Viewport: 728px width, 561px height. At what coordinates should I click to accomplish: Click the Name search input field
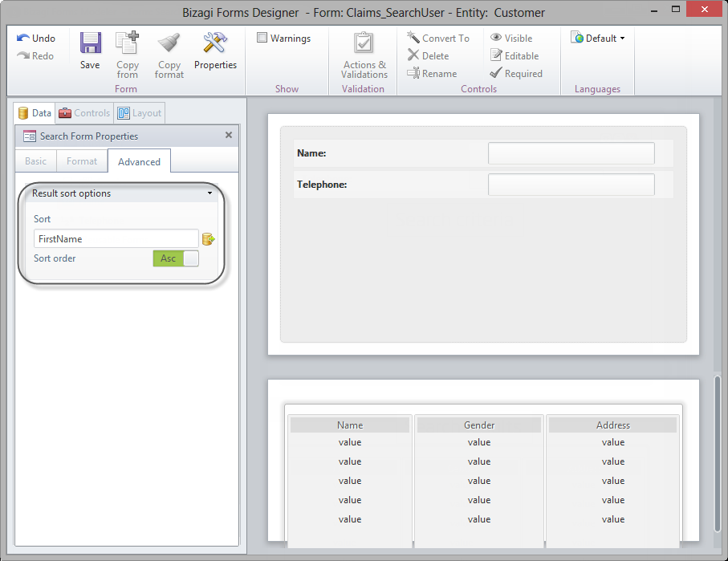(x=571, y=153)
